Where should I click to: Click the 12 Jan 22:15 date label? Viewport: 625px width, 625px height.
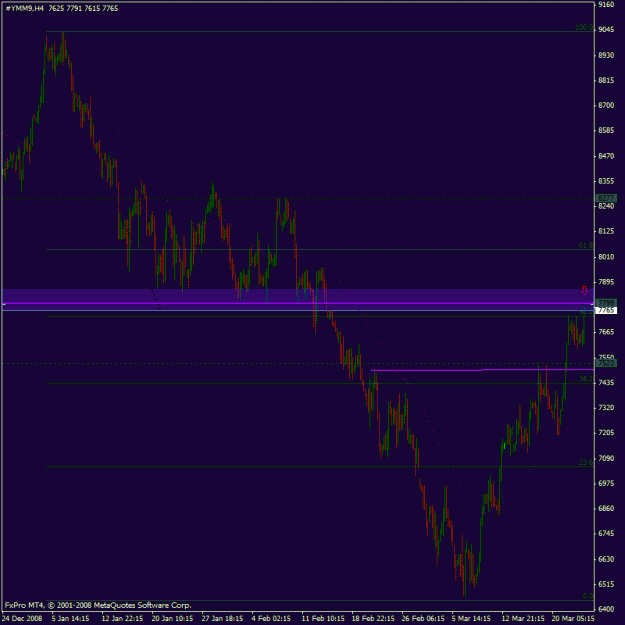pos(122,619)
